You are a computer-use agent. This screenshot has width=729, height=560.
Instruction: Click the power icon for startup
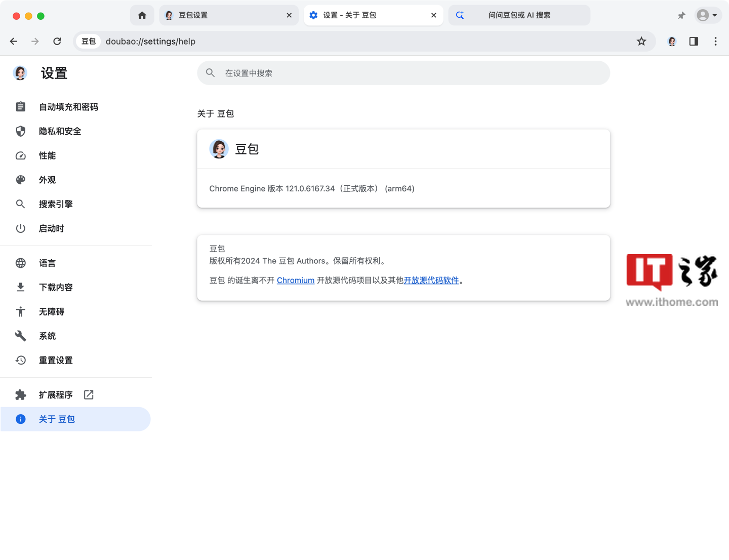[x=20, y=228]
